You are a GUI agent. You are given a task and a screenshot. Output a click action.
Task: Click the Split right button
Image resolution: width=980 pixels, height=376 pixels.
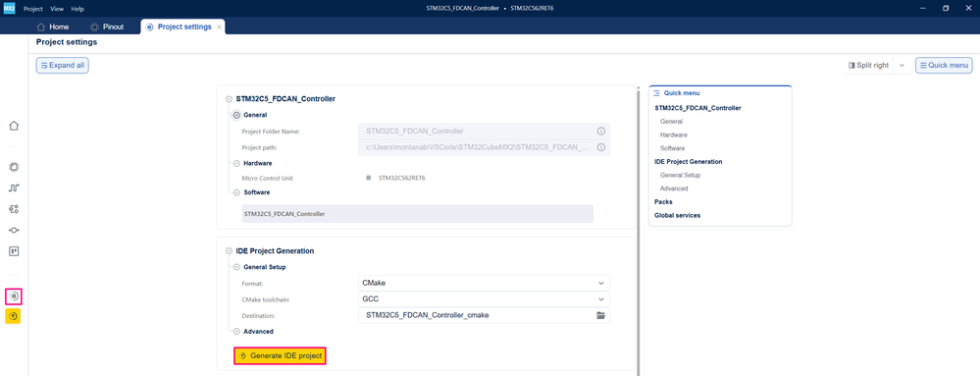pos(869,65)
